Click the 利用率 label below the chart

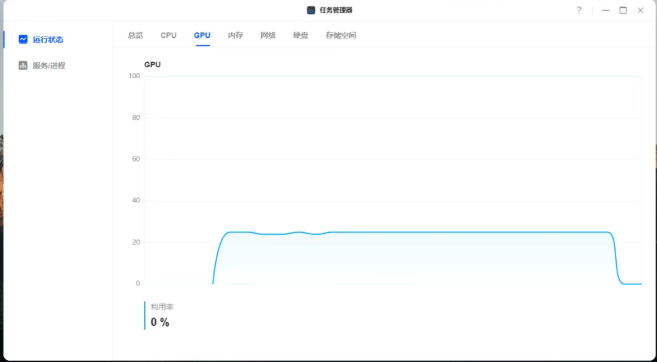162,307
